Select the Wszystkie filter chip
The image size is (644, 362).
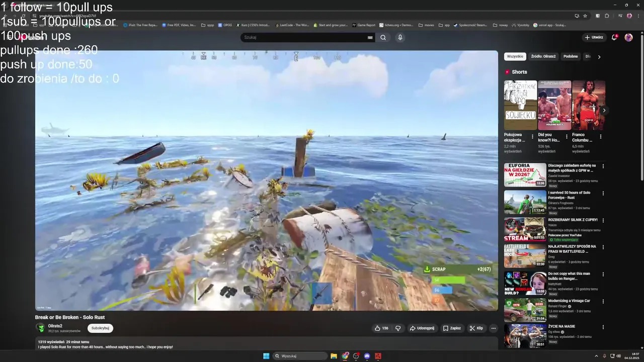pyautogui.click(x=515, y=56)
